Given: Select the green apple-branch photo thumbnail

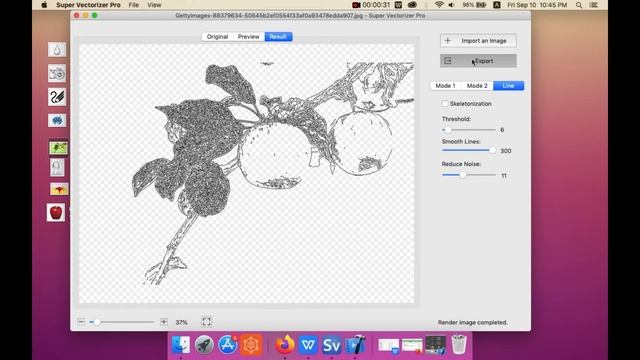Looking at the screenshot, I should pyautogui.click(x=58, y=148).
